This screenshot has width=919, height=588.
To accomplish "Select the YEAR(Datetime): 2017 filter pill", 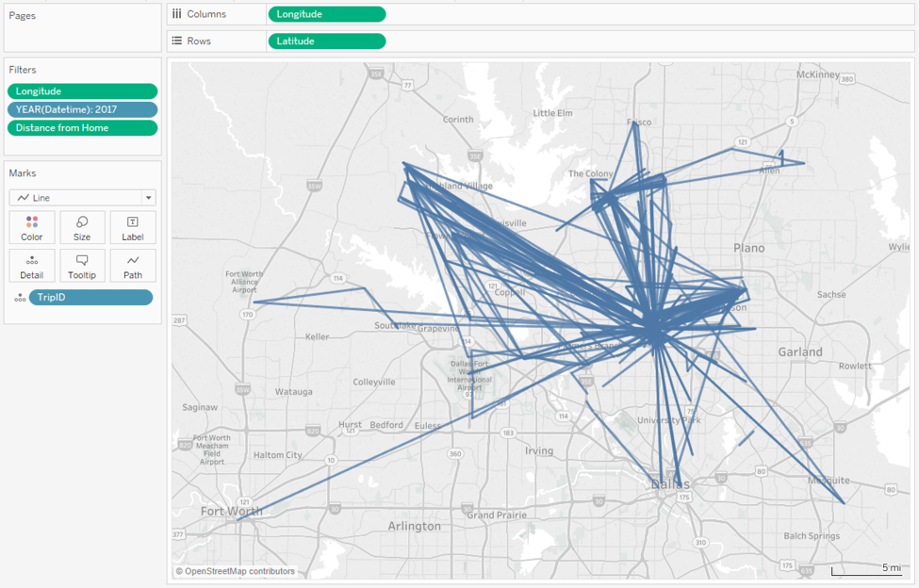I will click(82, 108).
